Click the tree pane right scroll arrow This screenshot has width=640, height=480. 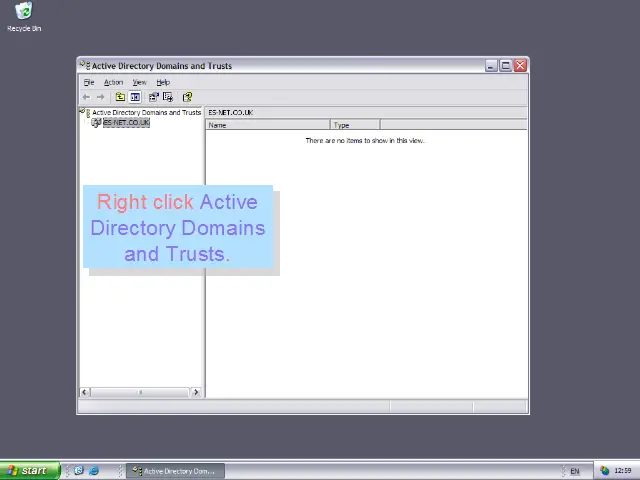[x=196, y=392]
